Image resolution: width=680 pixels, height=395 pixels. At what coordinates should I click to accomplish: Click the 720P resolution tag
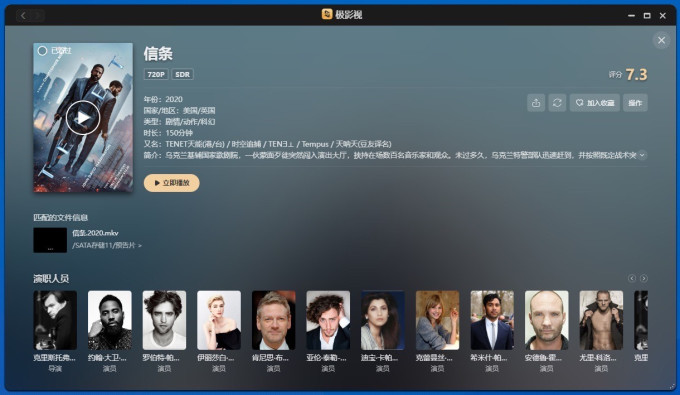coord(156,74)
